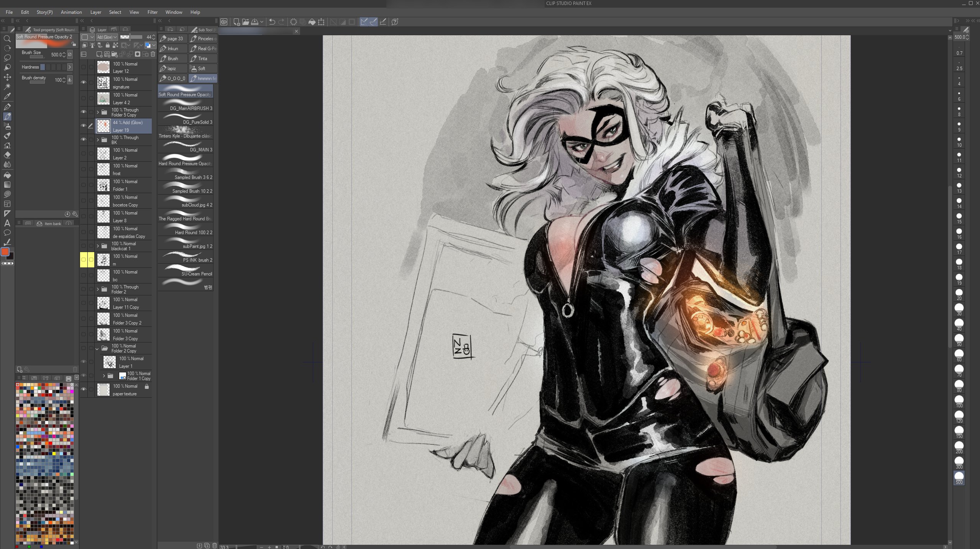Delete the layer with trash icon

pos(153,54)
